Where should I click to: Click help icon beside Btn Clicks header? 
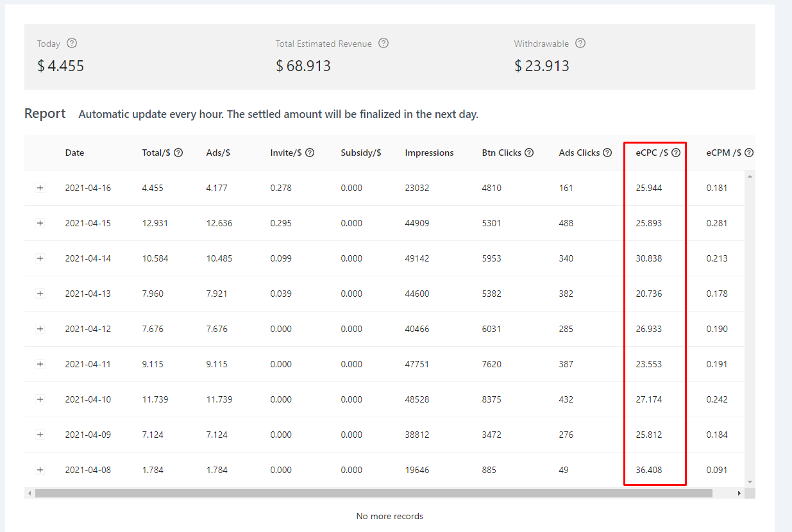[529, 153]
